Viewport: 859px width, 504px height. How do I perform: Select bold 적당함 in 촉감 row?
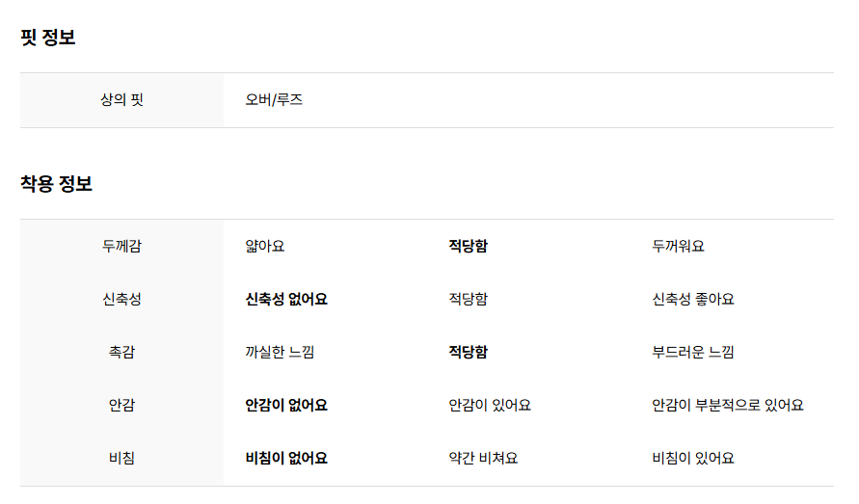(468, 352)
